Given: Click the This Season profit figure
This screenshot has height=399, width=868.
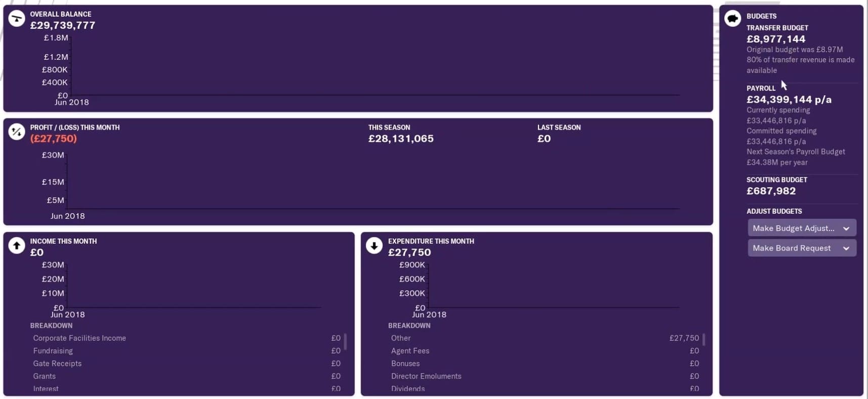Looking at the screenshot, I should pos(401,139).
